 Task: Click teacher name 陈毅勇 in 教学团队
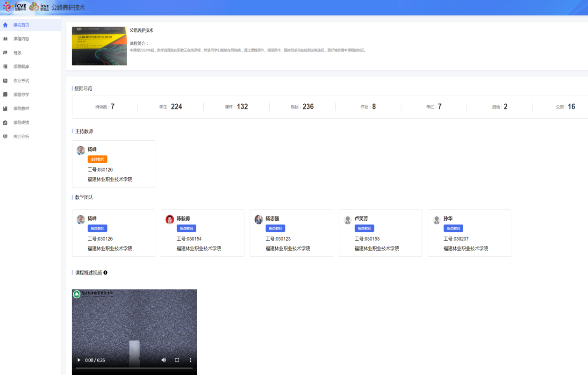tap(183, 218)
